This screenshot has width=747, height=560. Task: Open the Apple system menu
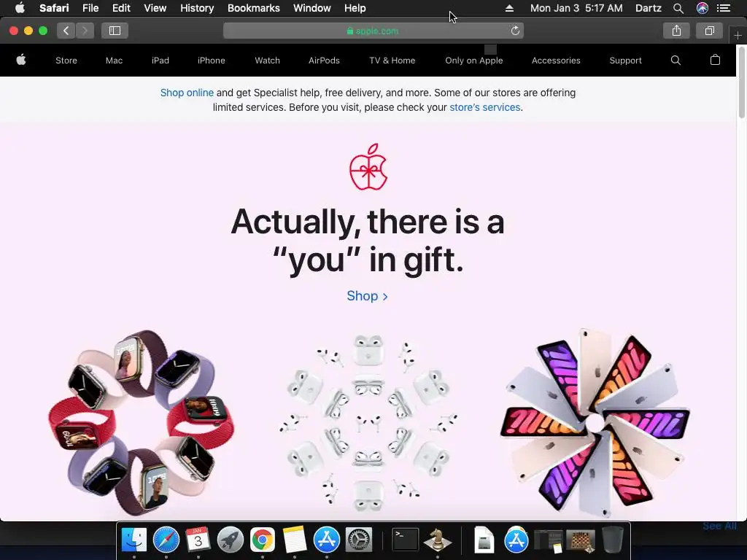[x=20, y=8]
